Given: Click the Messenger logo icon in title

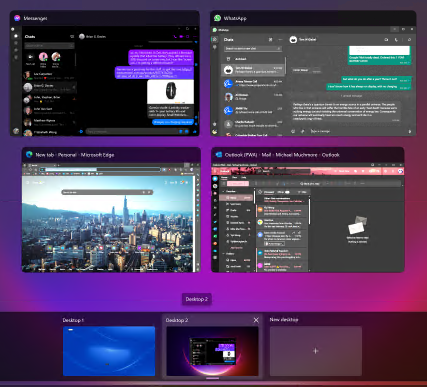Looking at the screenshot, I should (x=17, y=18).
